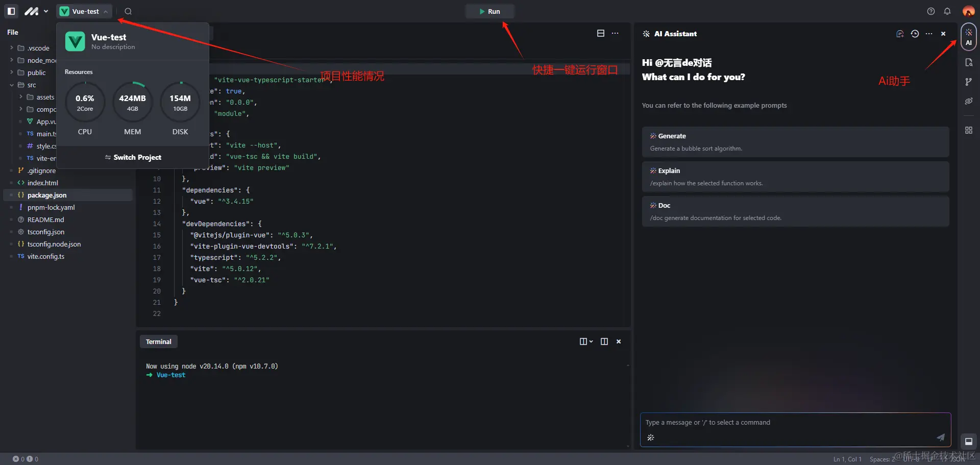
Task: Send the AI message with paper plane
Action: (940, 437)
